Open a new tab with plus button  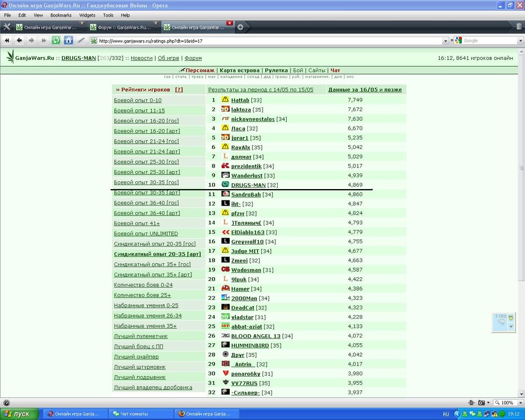[240, 28]
